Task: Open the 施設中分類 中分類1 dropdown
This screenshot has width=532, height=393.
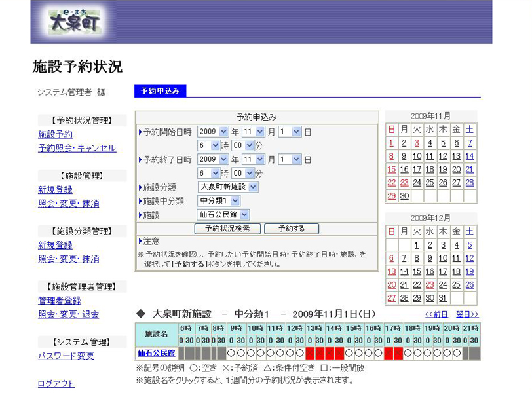Action: click(x=219, y=200)
